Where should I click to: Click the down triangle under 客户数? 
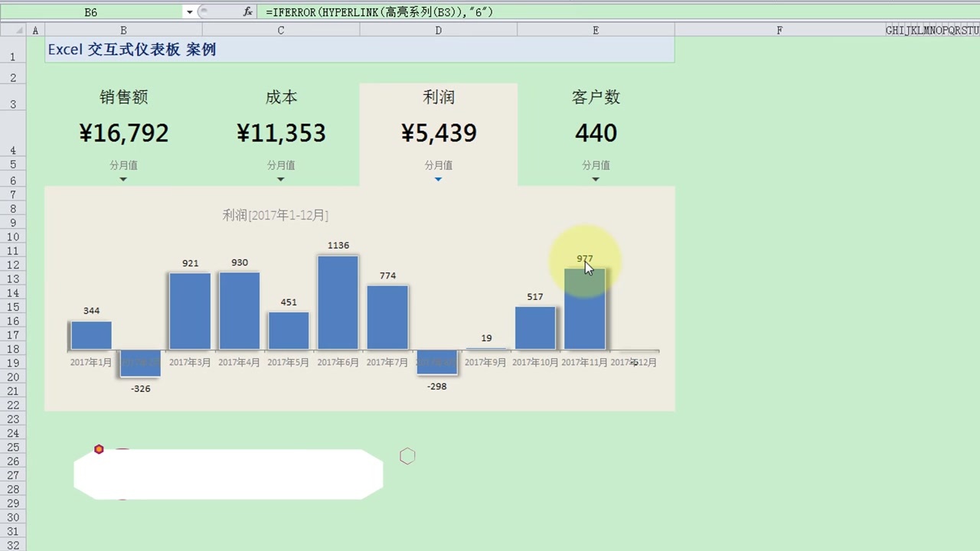point(596,179)
